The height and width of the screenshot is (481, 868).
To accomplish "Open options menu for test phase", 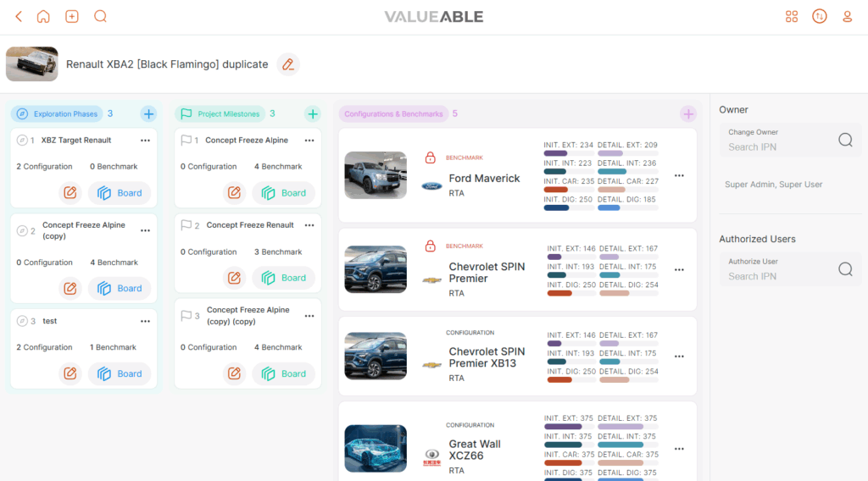I will click(x=145, y=321).
